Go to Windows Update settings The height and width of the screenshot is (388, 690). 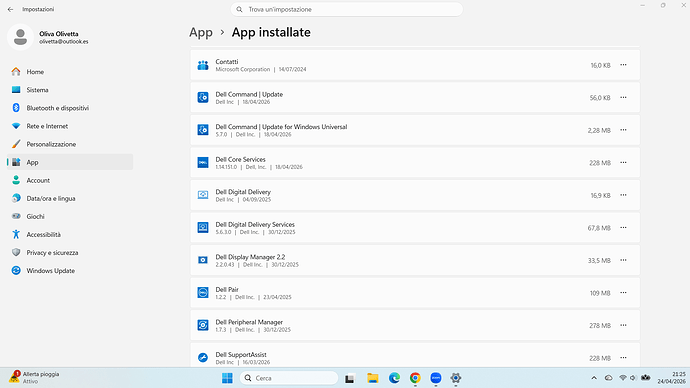70,271
